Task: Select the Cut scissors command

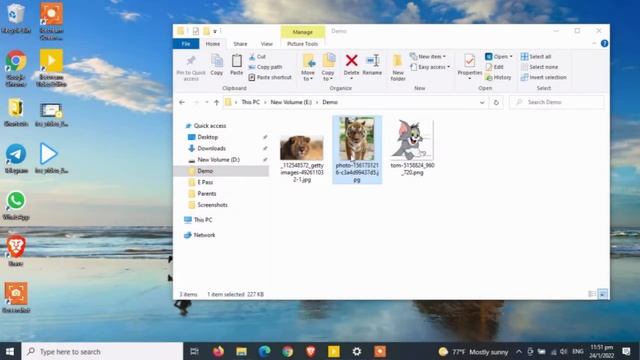Action: (257, 57)
